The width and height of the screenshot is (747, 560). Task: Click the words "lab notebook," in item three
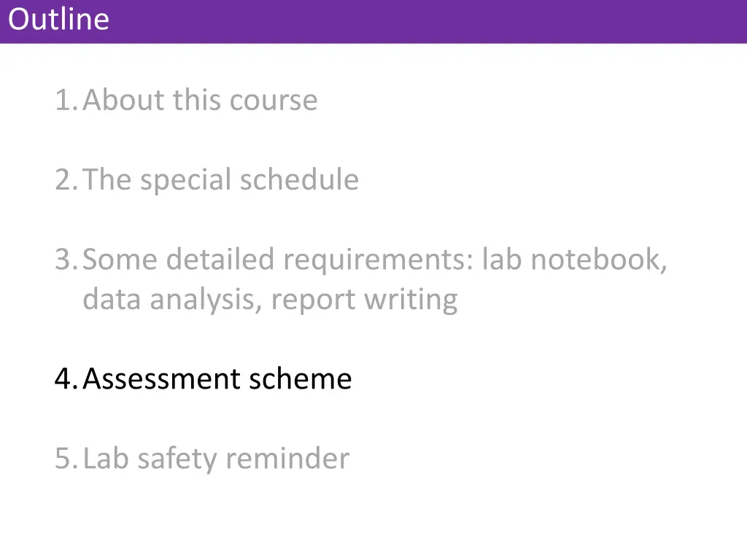click(575, 260)
